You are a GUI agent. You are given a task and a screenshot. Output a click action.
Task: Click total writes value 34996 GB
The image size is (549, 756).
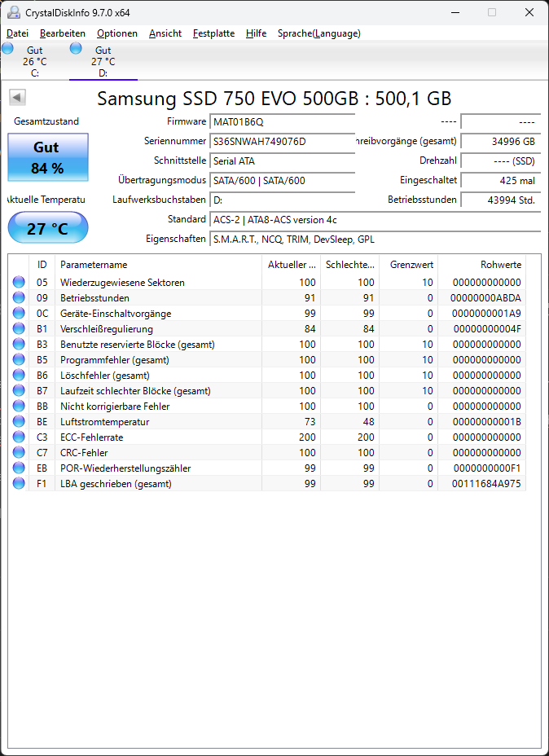coord(501,141)
